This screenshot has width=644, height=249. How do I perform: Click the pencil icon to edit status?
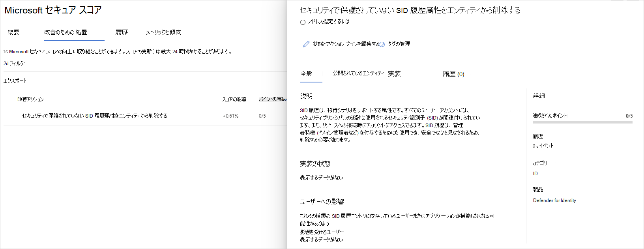pyautogui.click(x=306, y=44)
